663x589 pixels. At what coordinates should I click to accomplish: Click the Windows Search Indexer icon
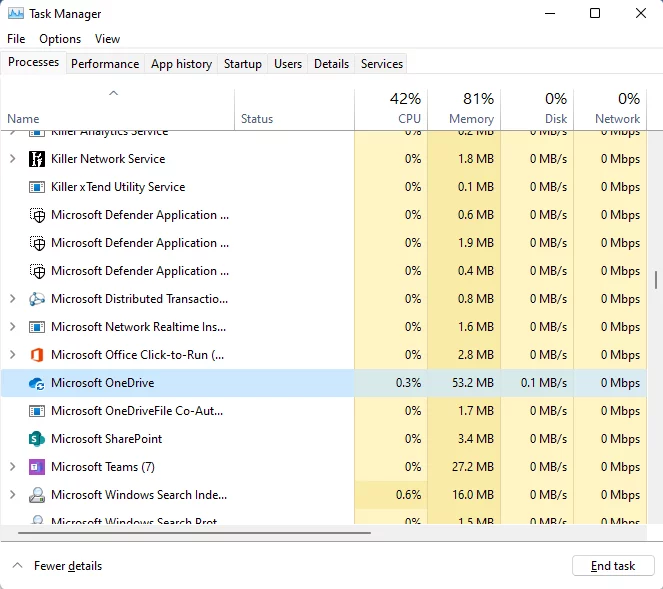pyautogui.click(x=37, y=495)
